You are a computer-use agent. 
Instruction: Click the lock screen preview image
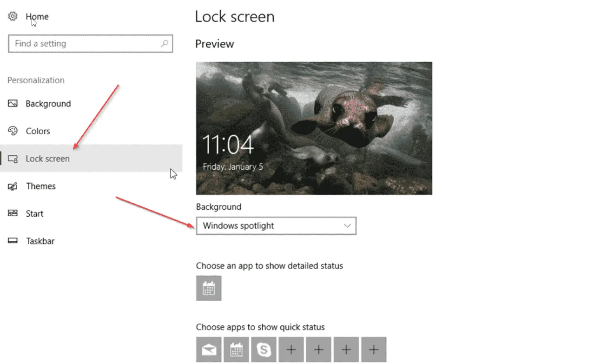point(314,128)
